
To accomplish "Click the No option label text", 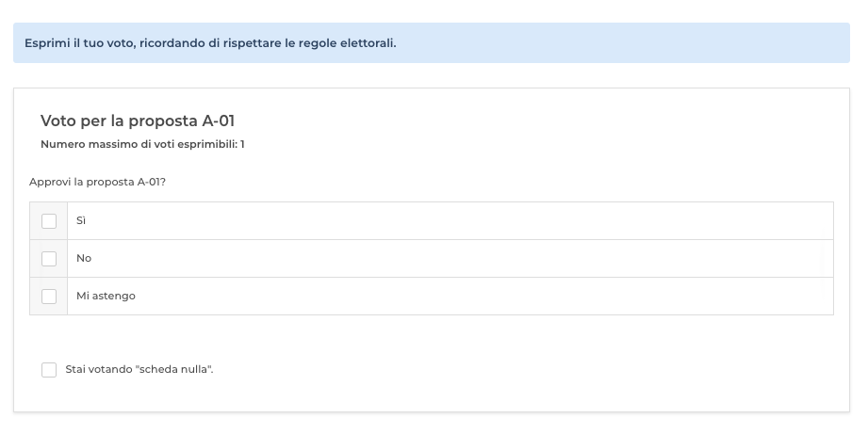I will click(x=84, y=258).
